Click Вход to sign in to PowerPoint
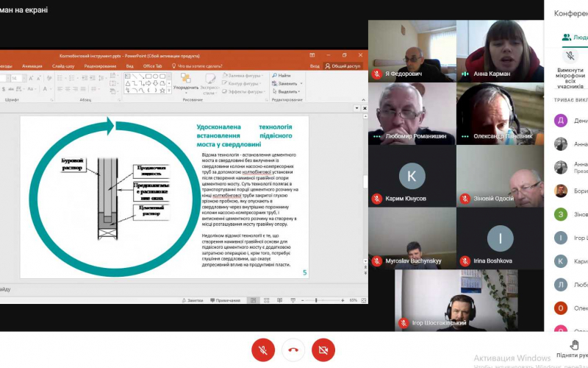 click(315, 66)
